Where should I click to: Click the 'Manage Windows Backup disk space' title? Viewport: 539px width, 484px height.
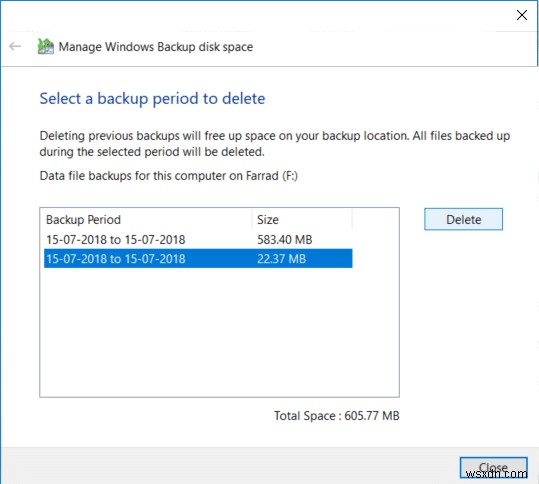click(156, 47)
